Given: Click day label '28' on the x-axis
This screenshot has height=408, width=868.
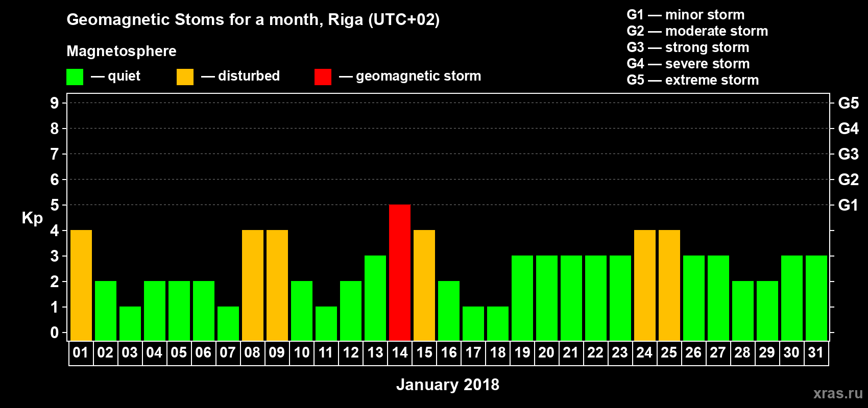Looking at the screenshot, I should point(742,353).
